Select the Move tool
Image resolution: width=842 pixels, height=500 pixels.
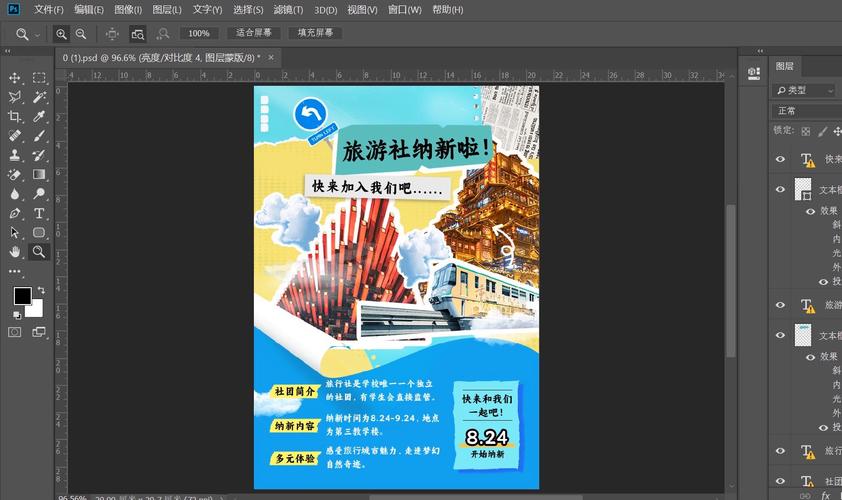pyautogui.click(x=14, y=78)
